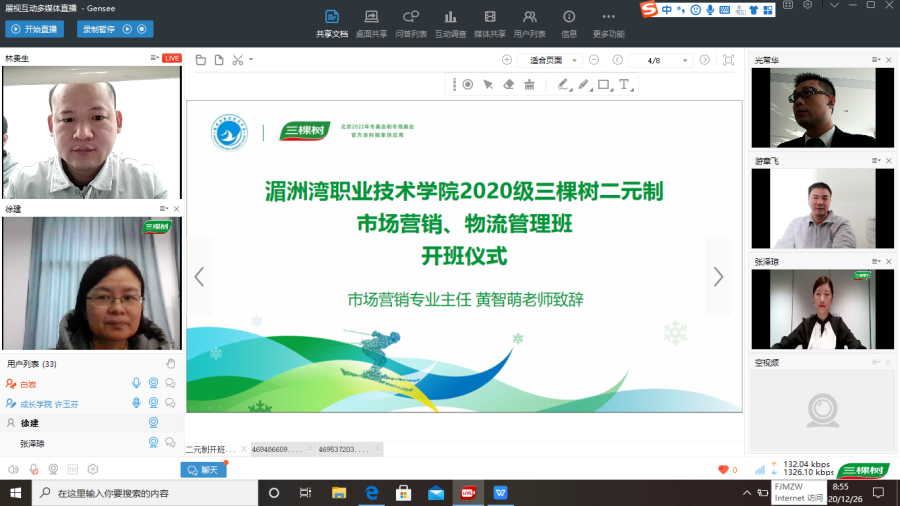Screen dimensions: 900x506
Task: Open the 互动调查 tab
Action: (450, 23)
